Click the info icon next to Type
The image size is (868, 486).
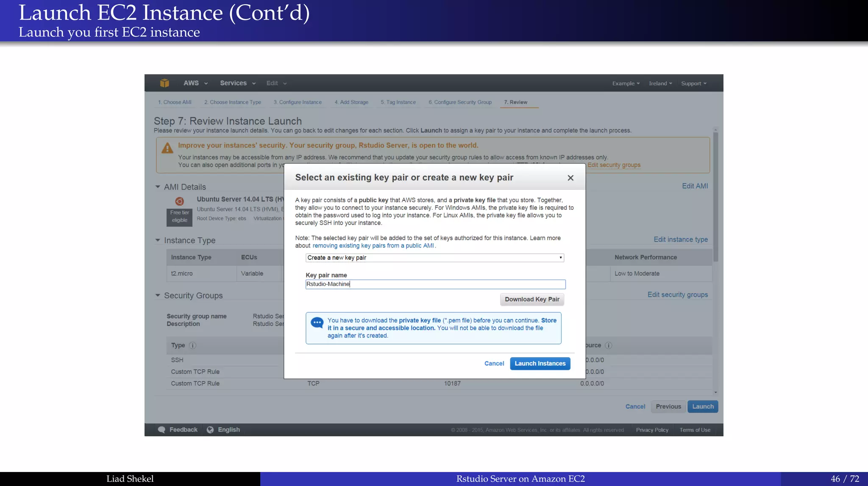[x=192, y=345]
